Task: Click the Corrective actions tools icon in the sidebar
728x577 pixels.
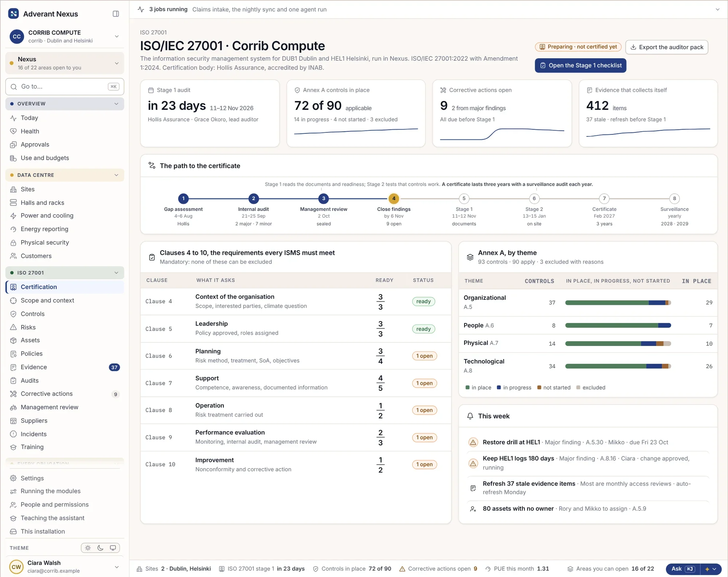Action: [x=13, y=394]
